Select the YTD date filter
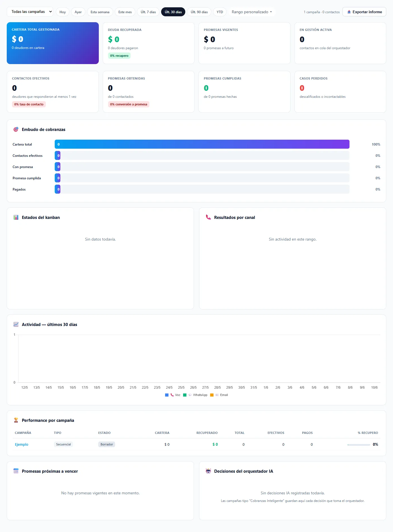This screenshot has height=532, width=393. click(220, 12)
